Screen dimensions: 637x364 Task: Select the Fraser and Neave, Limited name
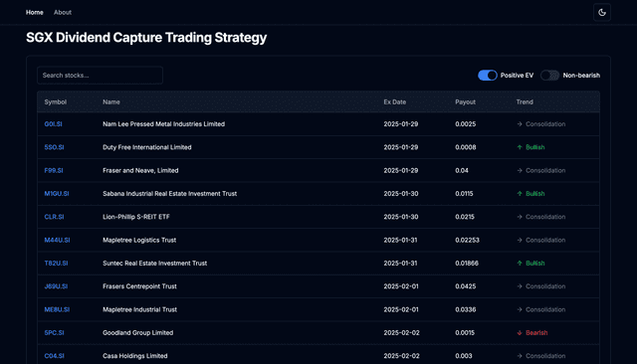[140, 170]
